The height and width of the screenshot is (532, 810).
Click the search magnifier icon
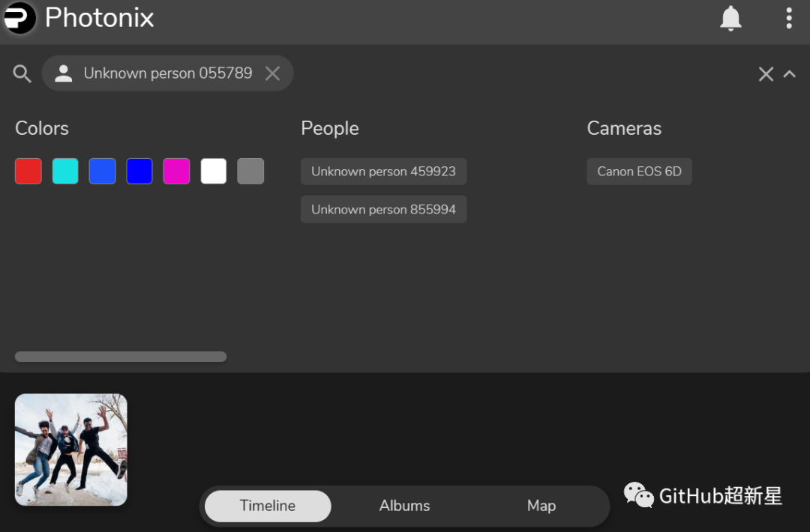22,73
